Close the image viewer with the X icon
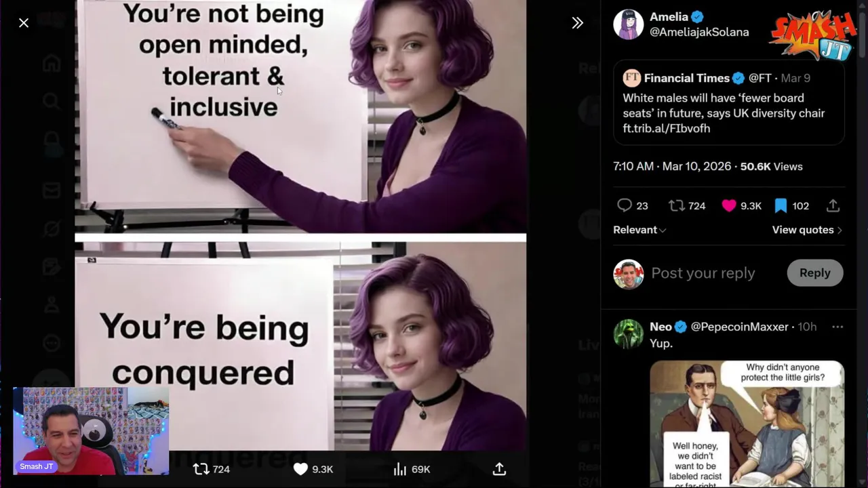The height and width of the screenshot is (488, 868). [24, 23]
